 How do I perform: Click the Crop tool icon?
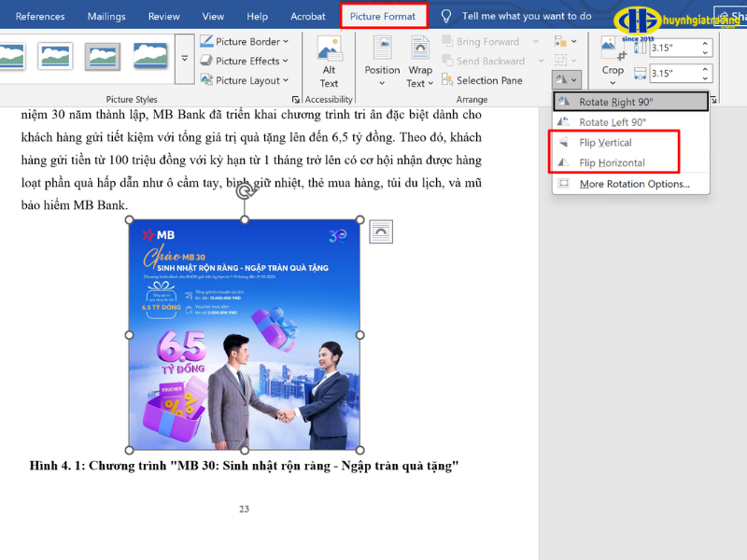612,49
